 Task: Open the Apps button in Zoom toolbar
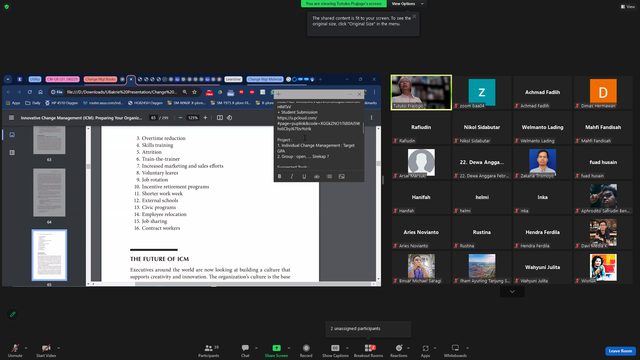425,350
